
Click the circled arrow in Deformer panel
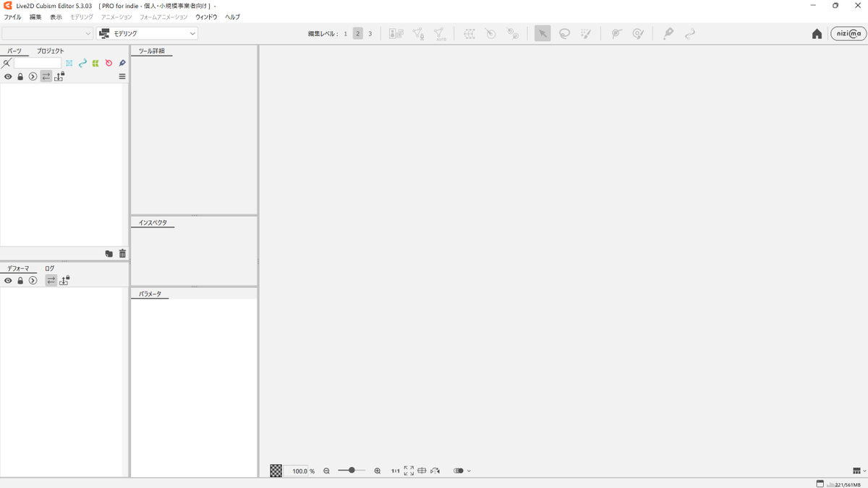click(33, 281)
